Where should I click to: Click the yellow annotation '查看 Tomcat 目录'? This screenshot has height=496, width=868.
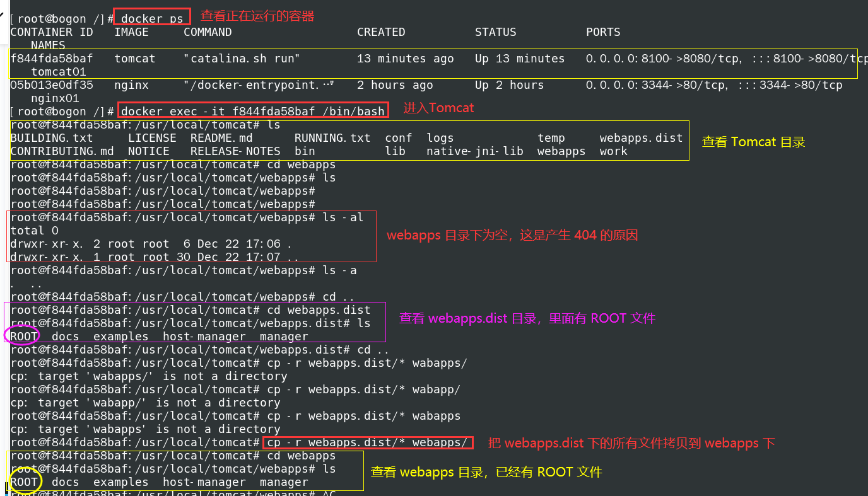tap(753, 142)
